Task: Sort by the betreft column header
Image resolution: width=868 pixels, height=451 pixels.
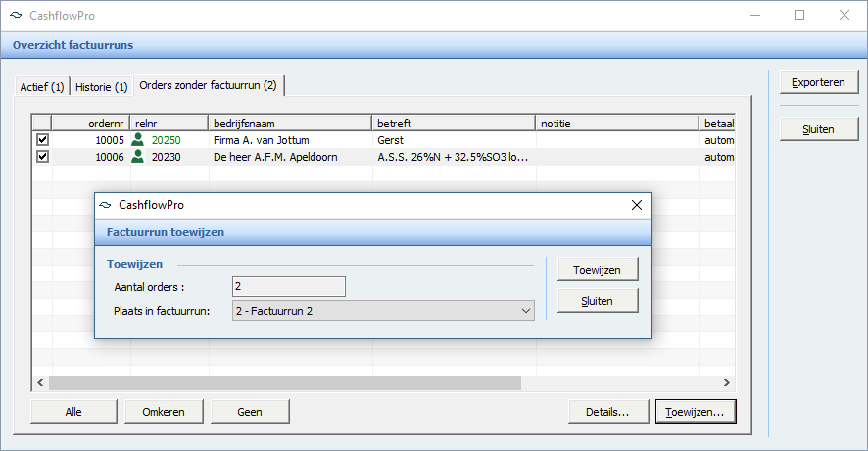Action: click(454, 123)
